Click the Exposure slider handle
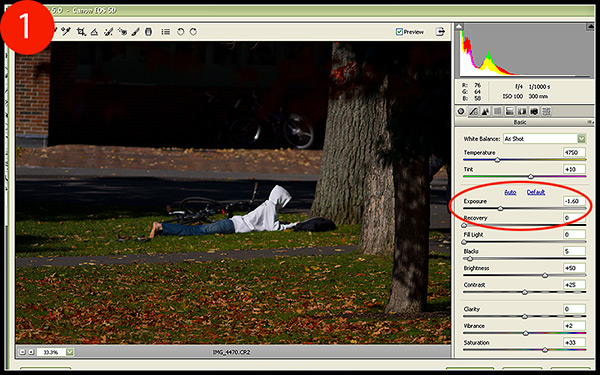 click(500, 209)
